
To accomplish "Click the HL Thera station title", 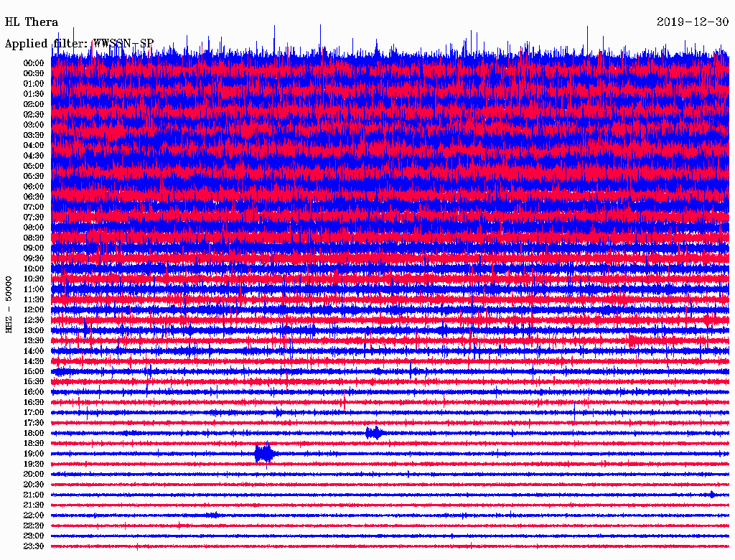I will pyautogui.click(x=32, y=22).
